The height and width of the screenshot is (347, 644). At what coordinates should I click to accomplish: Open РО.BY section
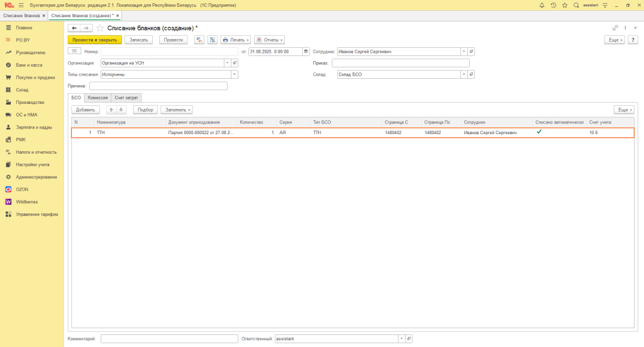pyautogui.click(x=23, y=40)
